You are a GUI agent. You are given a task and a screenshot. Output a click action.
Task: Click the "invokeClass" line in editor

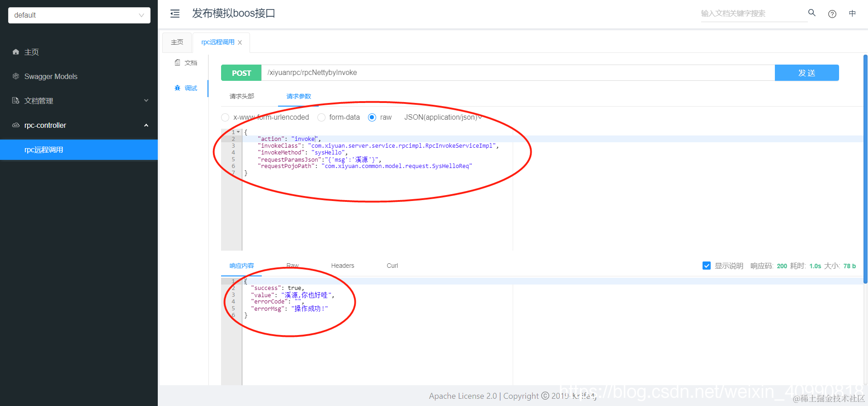(378, 146)
